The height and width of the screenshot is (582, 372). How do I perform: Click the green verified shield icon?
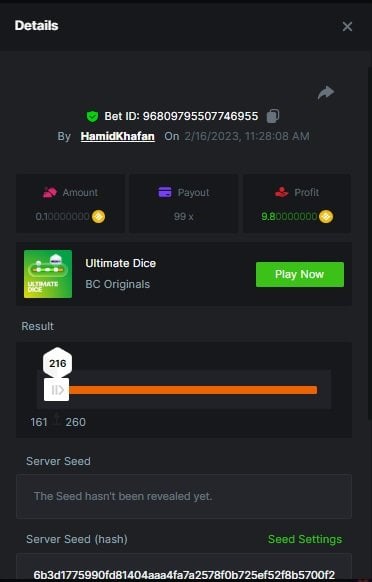(92, 117)
